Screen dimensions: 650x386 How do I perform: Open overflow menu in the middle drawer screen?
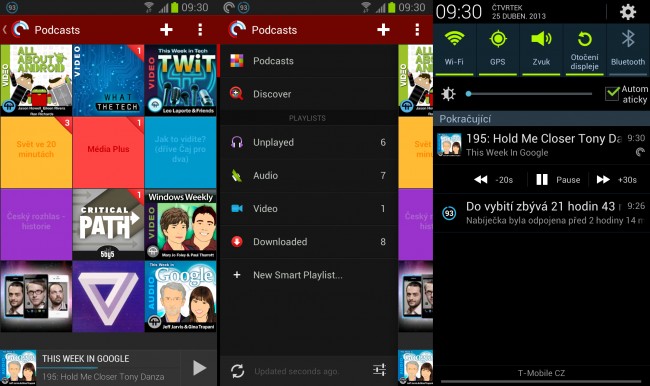click(x=417, y=29)
